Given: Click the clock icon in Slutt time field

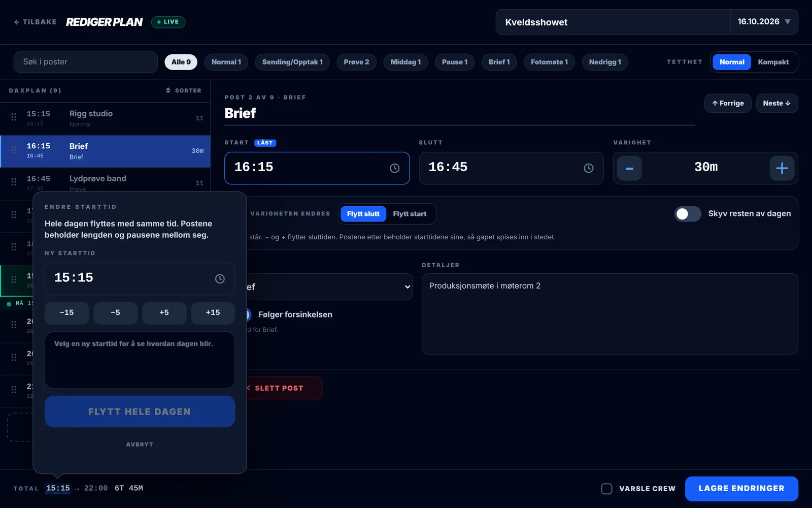Looking at the screenshot, I should point(588,168).
